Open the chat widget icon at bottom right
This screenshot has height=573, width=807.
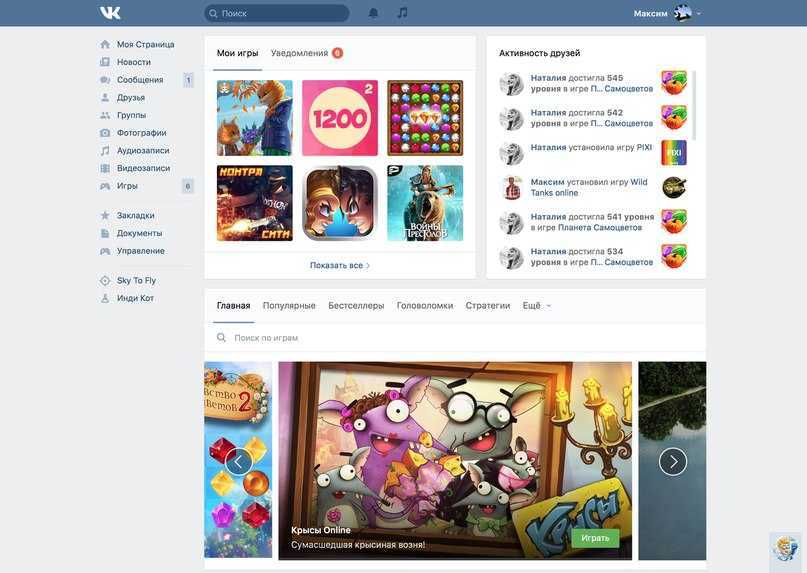(786, 548)
